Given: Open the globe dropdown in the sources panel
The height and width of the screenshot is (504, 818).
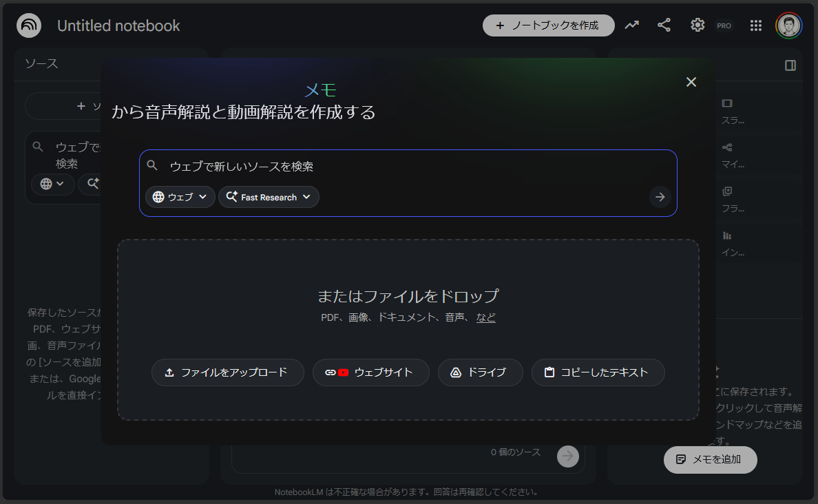Looking at the screenshot, I should pos(52,184).
